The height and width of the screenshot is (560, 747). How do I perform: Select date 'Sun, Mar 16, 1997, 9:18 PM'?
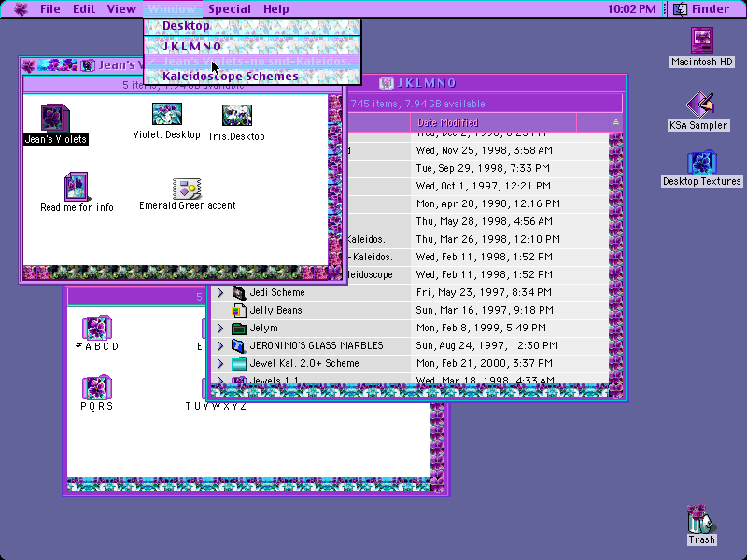tap(485, 310)
